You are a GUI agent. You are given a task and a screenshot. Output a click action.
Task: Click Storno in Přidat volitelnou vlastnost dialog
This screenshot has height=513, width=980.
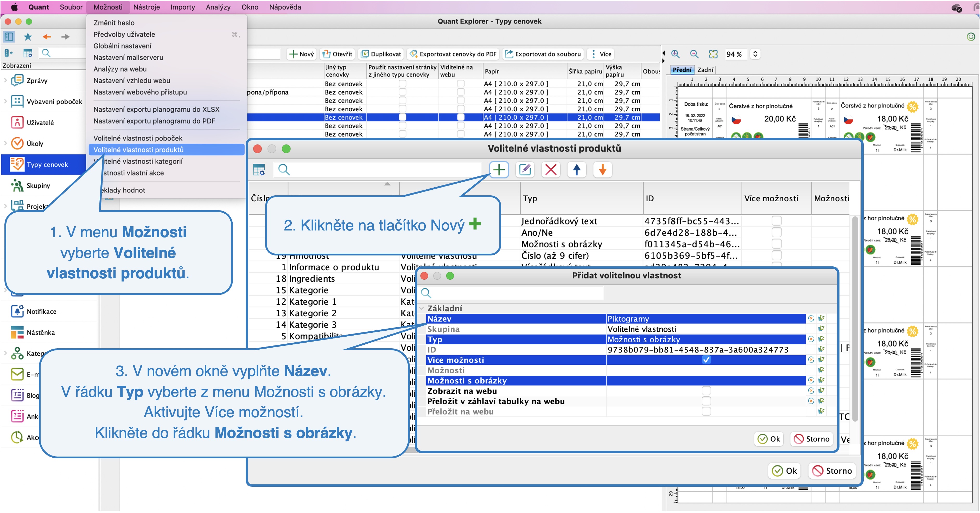point(811,439)
